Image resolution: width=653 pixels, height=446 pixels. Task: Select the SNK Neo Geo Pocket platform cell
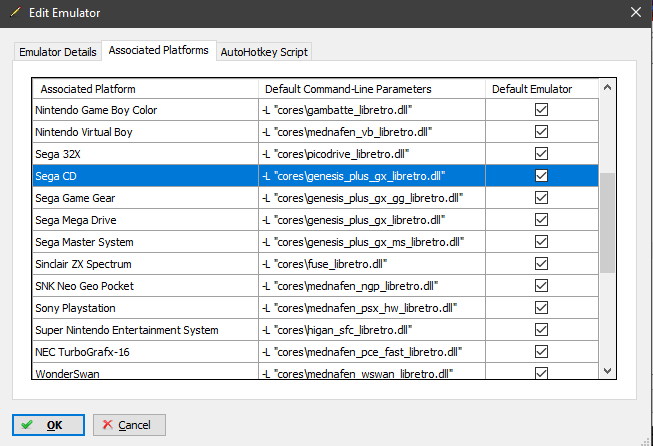click(x=145, y=286)
